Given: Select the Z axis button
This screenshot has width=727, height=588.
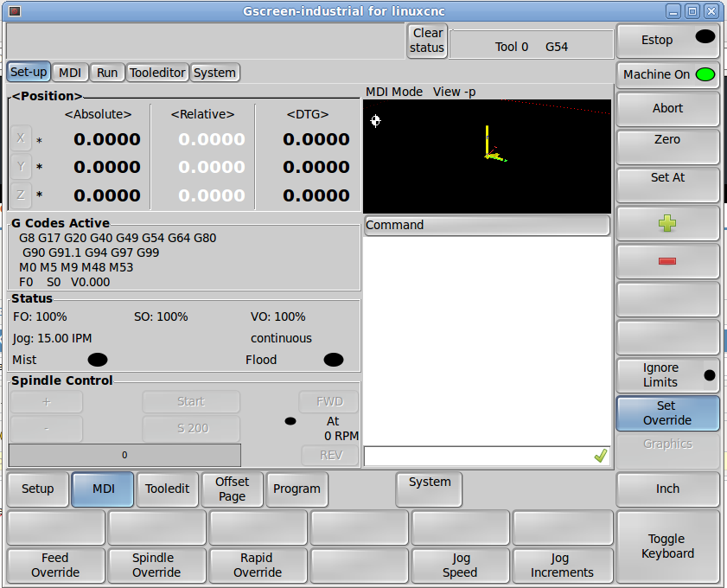Looking at the screenshot, I should [x=21, y=195].
